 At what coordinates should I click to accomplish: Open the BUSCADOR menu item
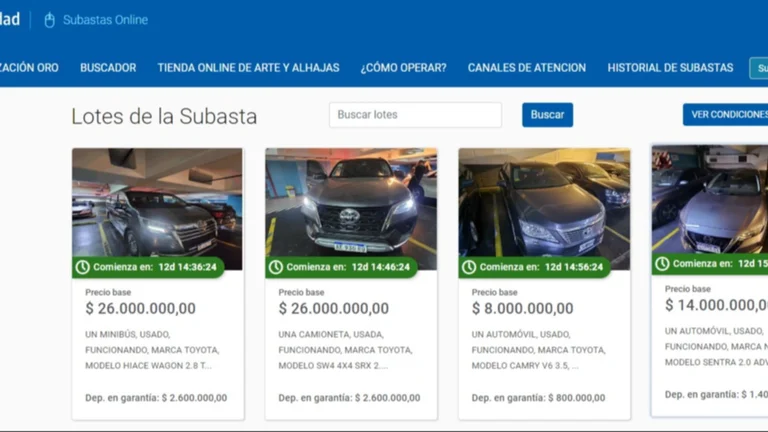pyautogui.click(x=108, y=68)
